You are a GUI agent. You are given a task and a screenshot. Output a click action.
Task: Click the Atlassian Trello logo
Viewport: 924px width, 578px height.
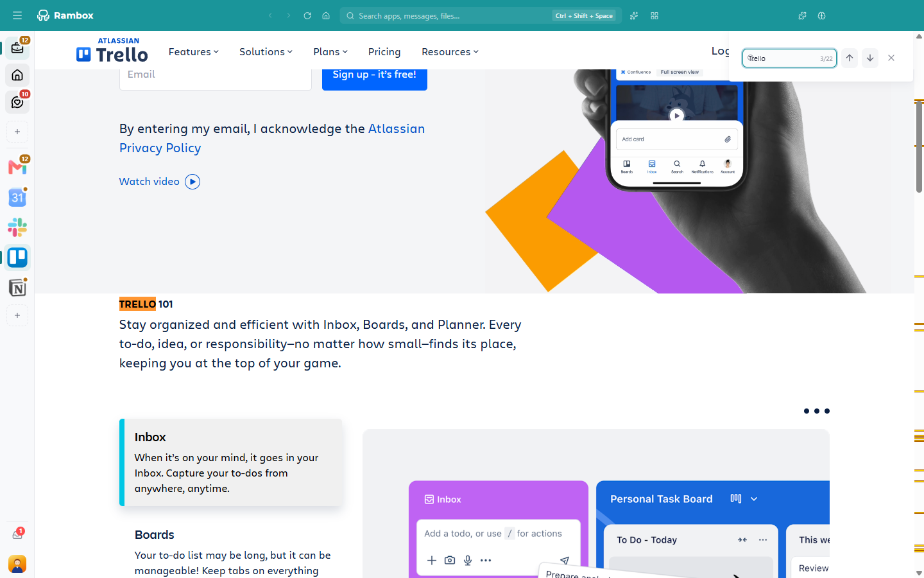[112, 50]
